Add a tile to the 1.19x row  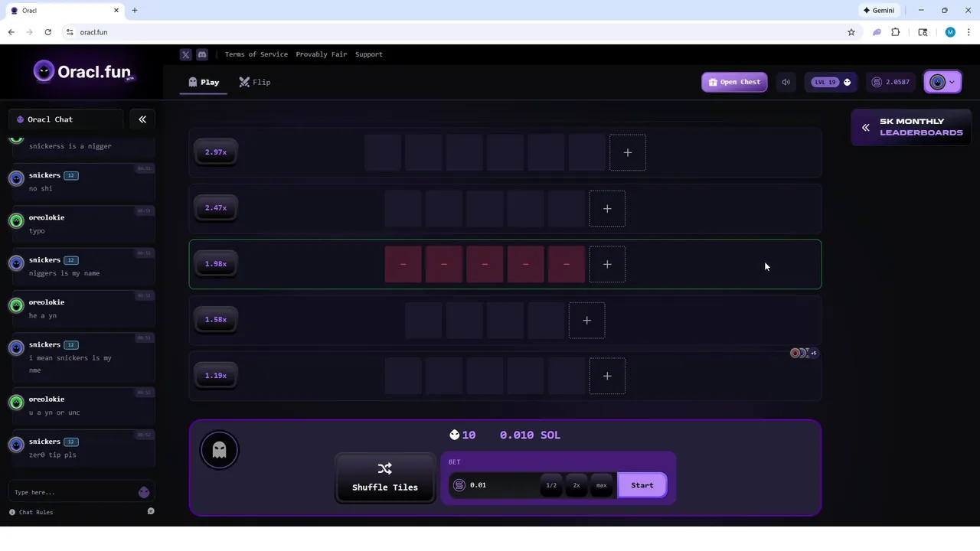point(607,376)
